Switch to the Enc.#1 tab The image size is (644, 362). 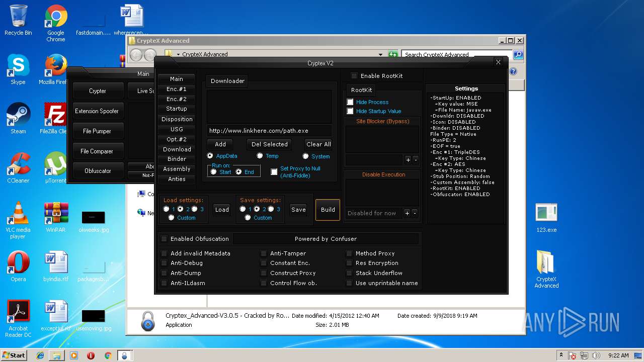coord(177,89)
